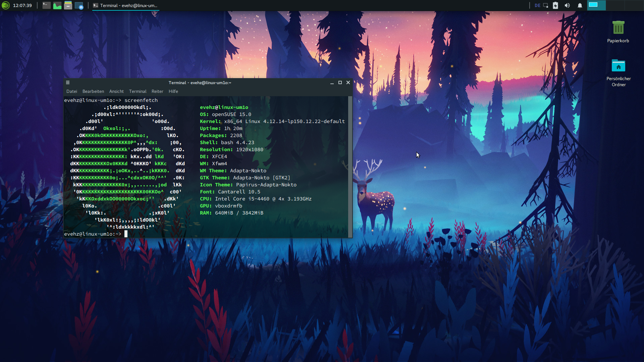Click the GTK Theme 'Adapta-Nokto [GTK2]' text
Screen dimensions: 644x362
coord(262,178)
